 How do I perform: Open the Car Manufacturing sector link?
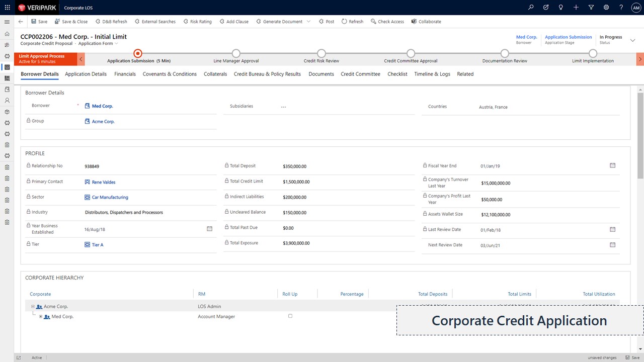point(110,197)
